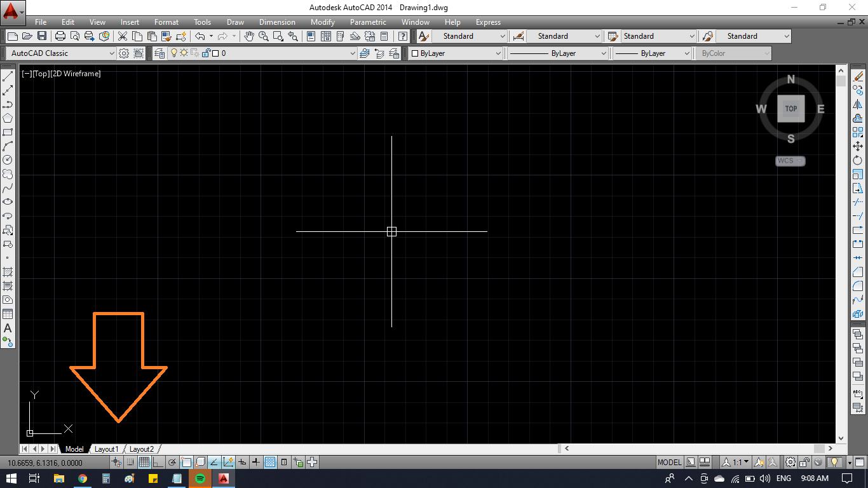The height and width of the screenshot is (488, 868).
Task: Switch to the Layout2 tab
Action: click(x=141, y=449)
